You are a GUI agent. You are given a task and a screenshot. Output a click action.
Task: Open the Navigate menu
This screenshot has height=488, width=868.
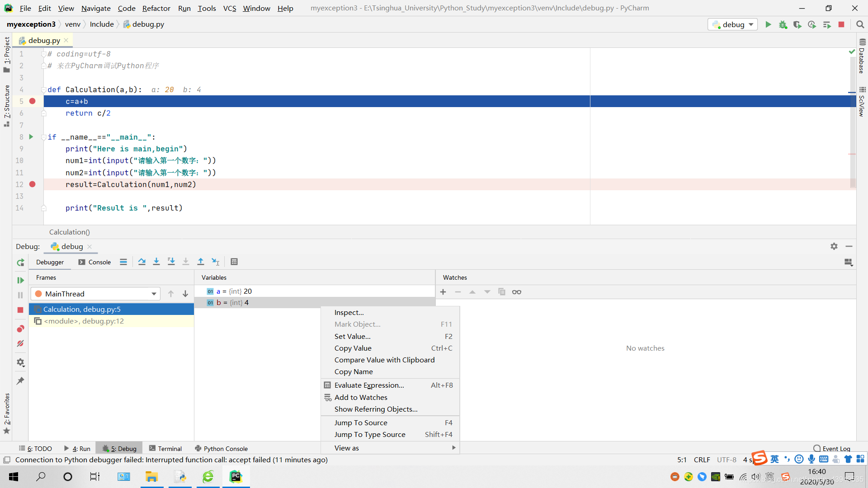tap(96, 8)
